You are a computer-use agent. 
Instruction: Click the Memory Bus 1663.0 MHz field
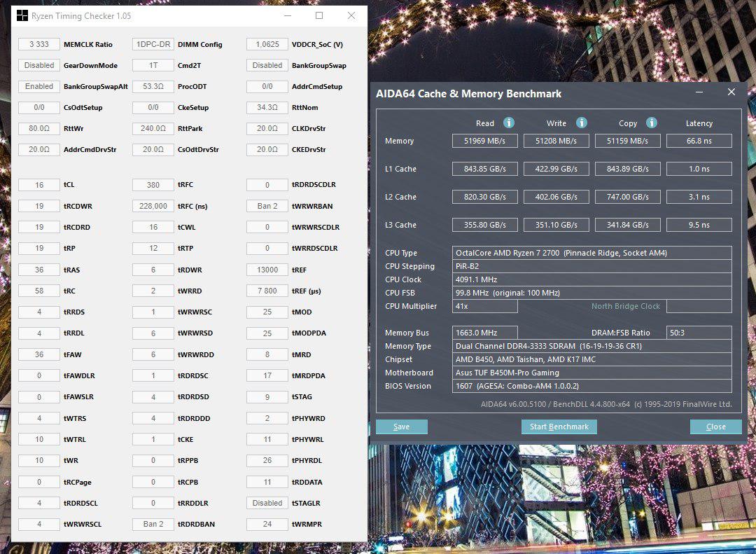[484, 333]
